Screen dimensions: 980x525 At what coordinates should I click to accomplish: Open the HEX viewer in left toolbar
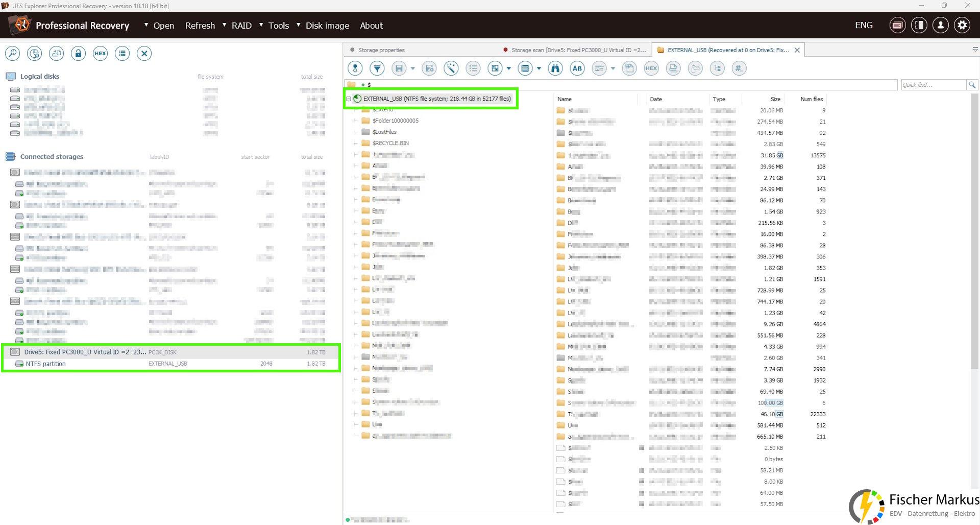pyautogui.click(x=100, y=53)
